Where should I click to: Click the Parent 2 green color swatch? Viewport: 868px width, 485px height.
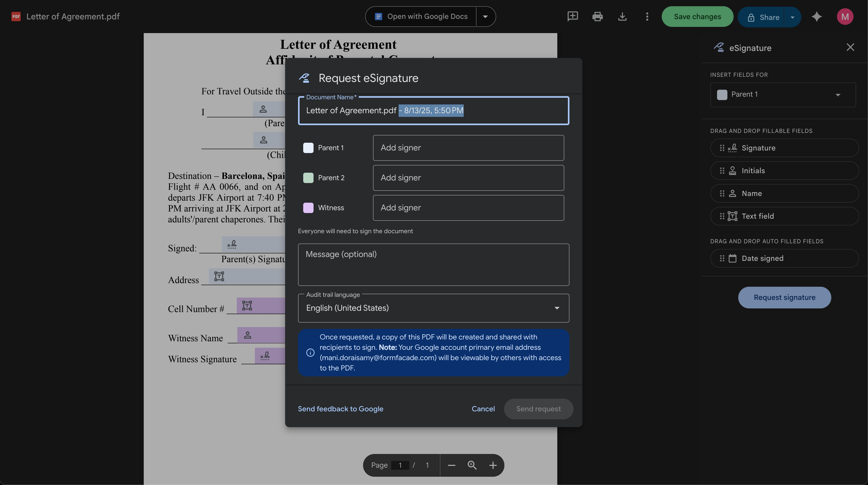tap(308, 178)
